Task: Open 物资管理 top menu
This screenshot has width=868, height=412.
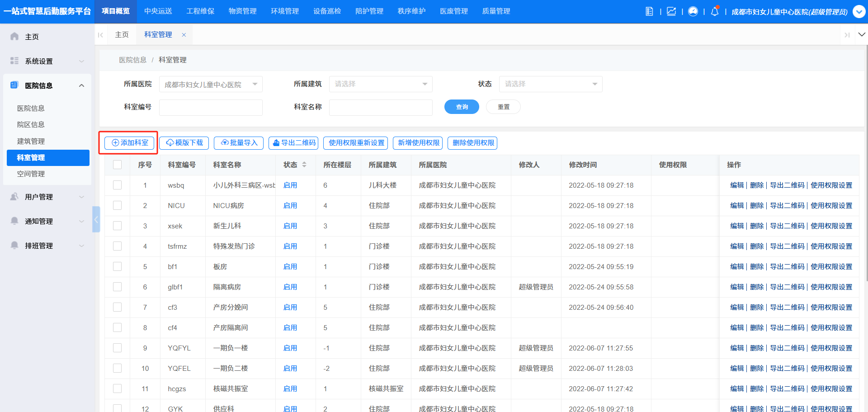Action: coord(242,11)
